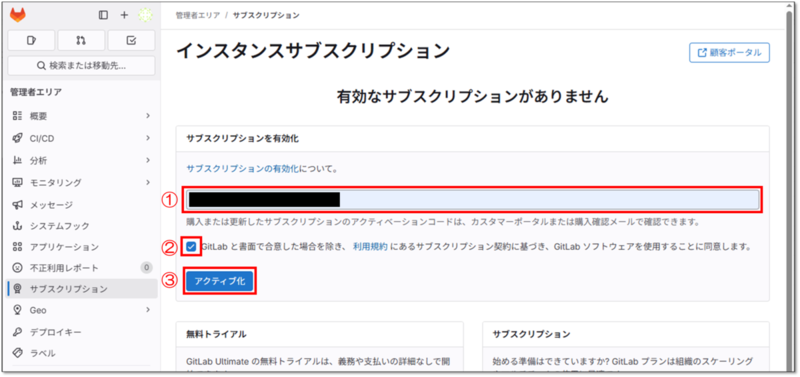Image resolution: width=800 pixels, height=377 pixels.
Task: Open the to-do list icon button
Action: click(132, 40)
